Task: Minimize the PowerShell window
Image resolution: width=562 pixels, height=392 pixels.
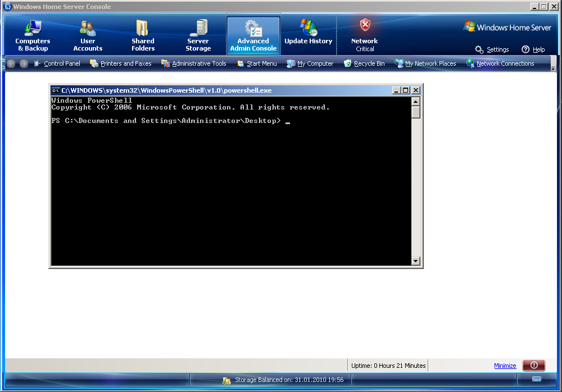Action: pyautogui.click(x=396, y=90)
